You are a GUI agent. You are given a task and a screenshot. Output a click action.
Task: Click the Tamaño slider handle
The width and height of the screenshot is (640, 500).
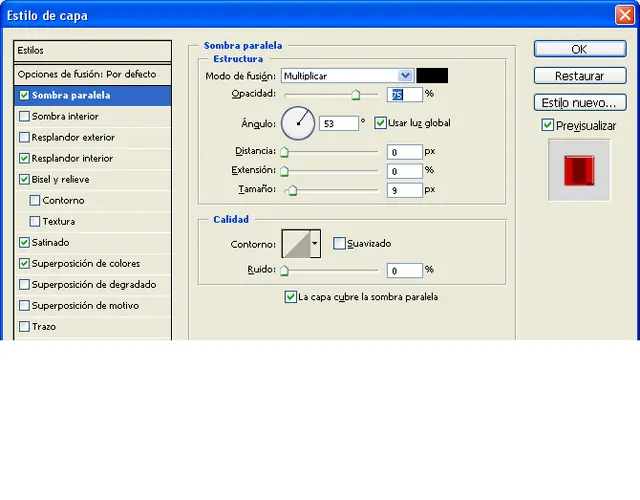tap(292, 190)
